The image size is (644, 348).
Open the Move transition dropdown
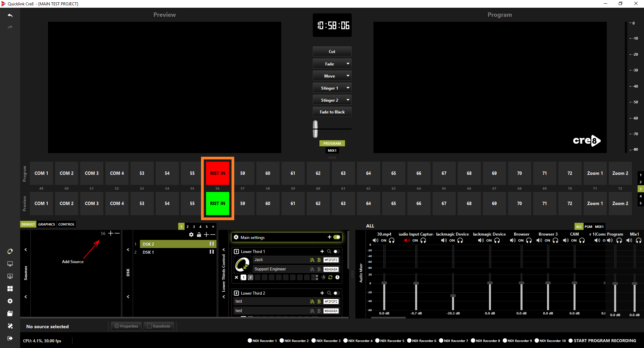click(x=348, y=76)
